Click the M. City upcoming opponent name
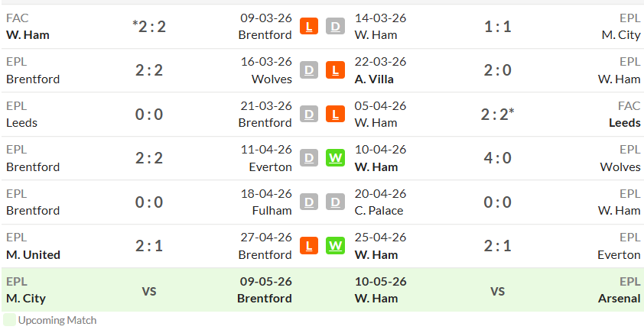Screen dimensions: 644x333 (x=26, y=298)
